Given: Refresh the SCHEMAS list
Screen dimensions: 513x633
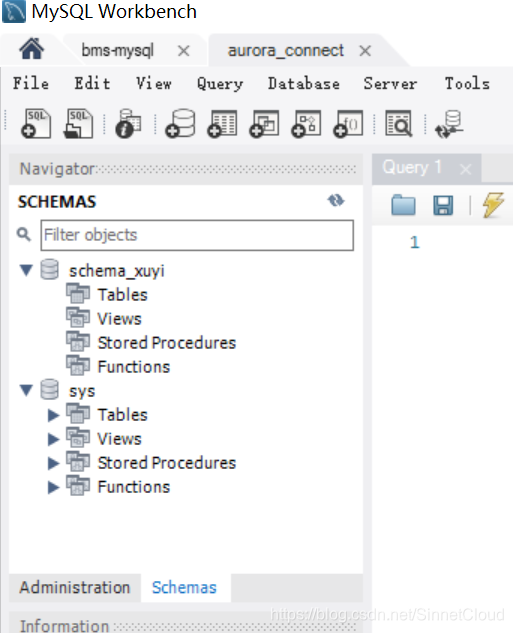Looking at the screenshot, I should (336, 200).
